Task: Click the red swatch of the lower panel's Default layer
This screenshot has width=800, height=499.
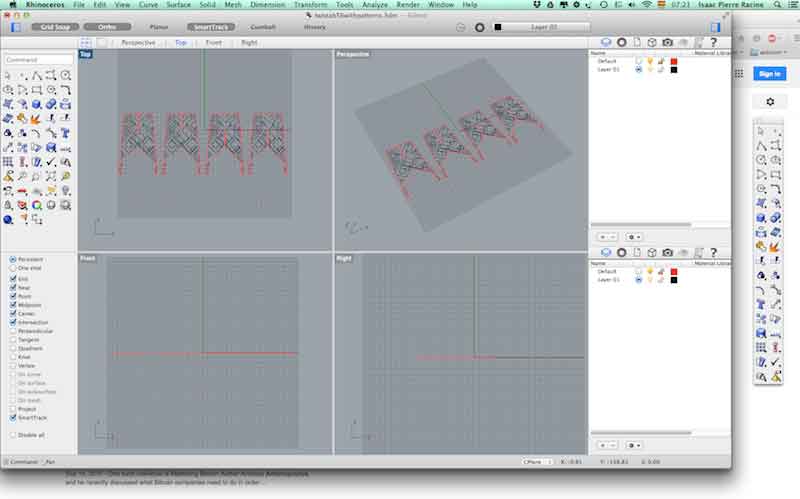Action: coord(673,271)
